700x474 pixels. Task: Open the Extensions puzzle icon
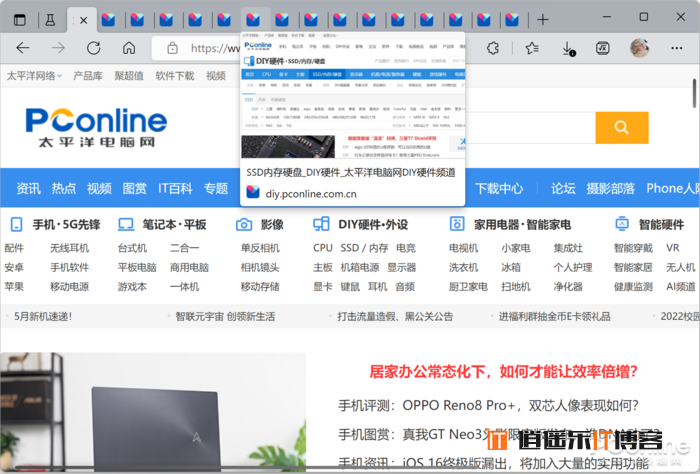coord(493,48)
